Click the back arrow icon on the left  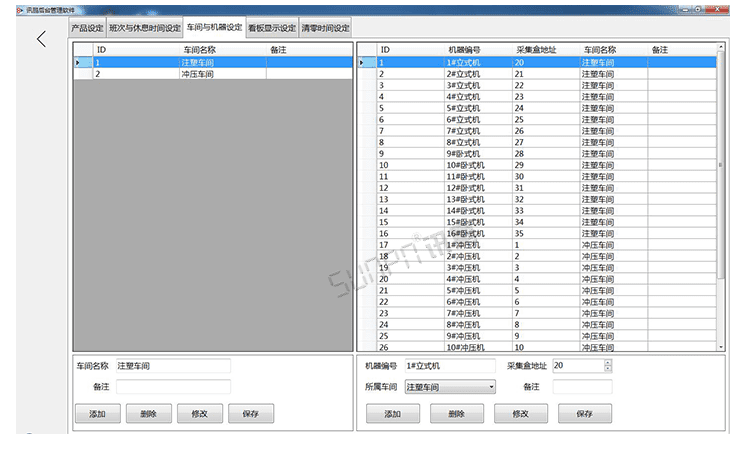pos(41,39)
